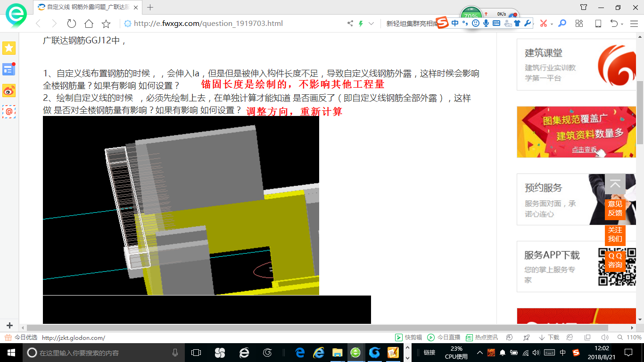The width and height of the screenshot is (644, 362).
Task: Open a new browser tab
Action: [x=150, y=7]
